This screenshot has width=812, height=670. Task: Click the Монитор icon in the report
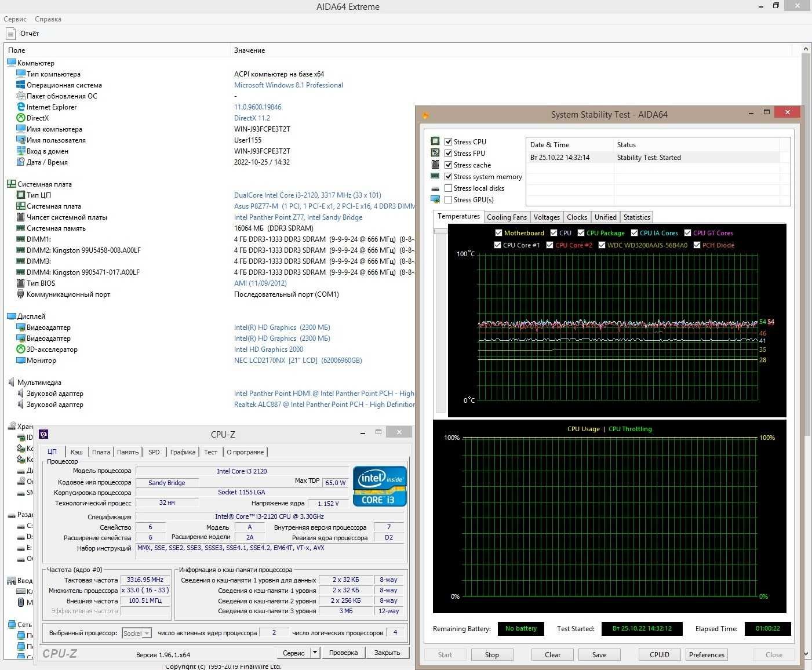tap(21, 360)
